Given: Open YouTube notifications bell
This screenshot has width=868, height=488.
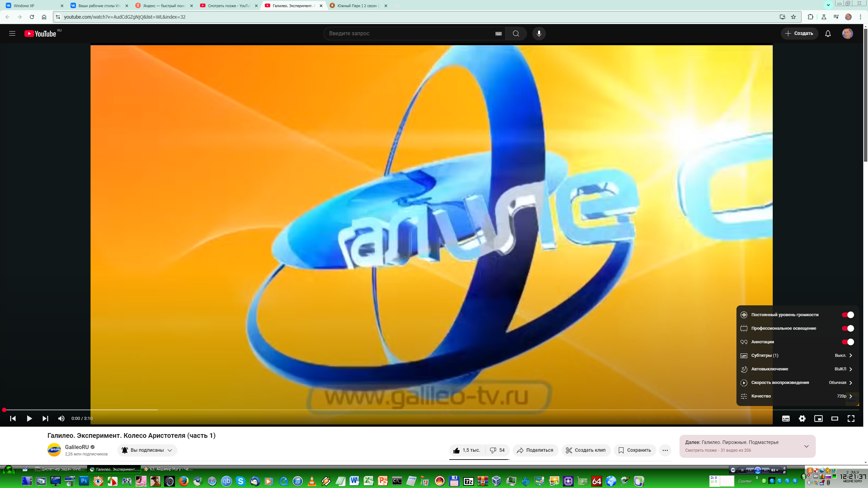Looking at the screenshot, I should 828,34.
